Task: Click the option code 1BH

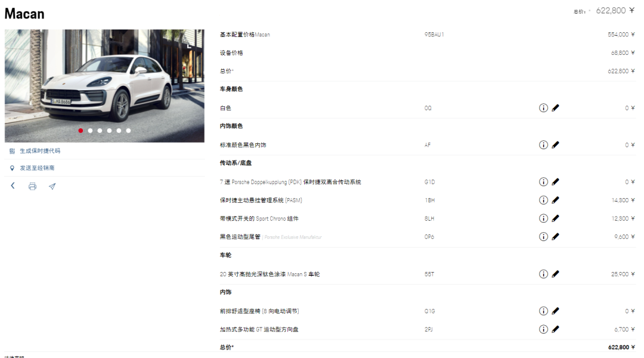Action: coord(429,200)
